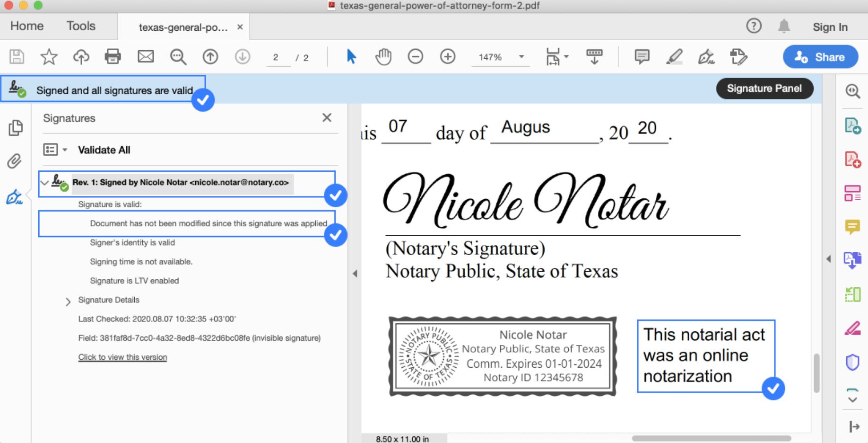Send document by email via envelope icon
Image resolution: width=868 pixels, height=443 pixels.
[x=145, y=56]
